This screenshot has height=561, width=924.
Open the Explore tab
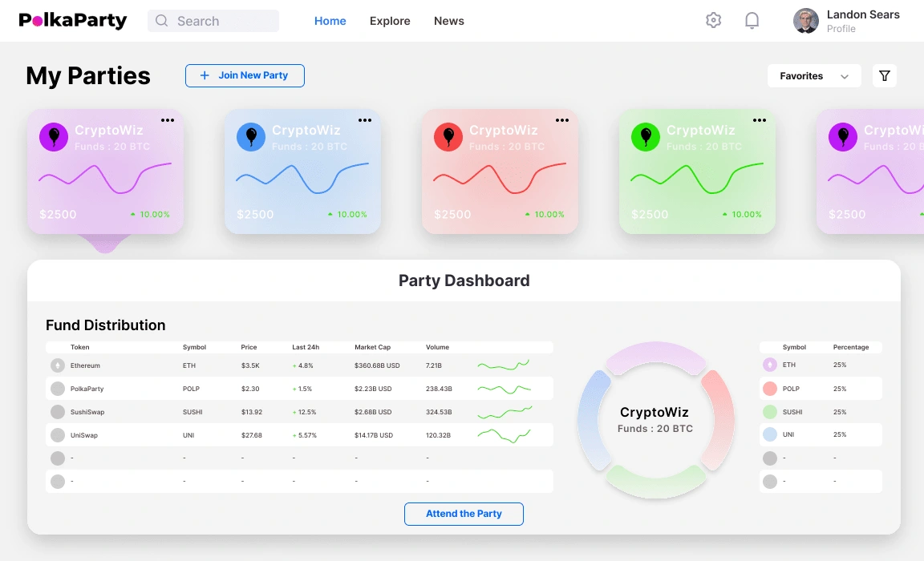point(390,21)
